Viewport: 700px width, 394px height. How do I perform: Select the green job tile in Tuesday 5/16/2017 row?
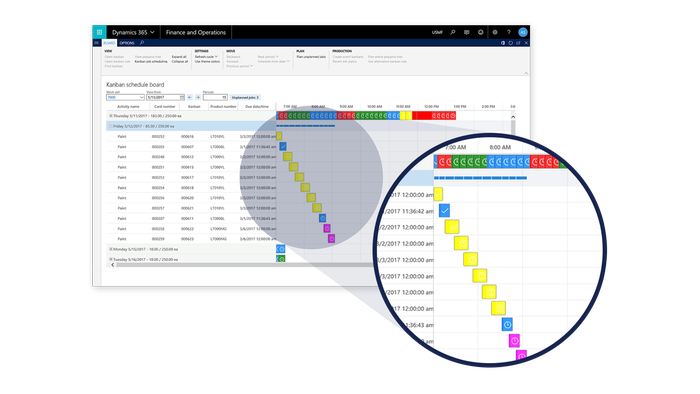tap(281, 259)
